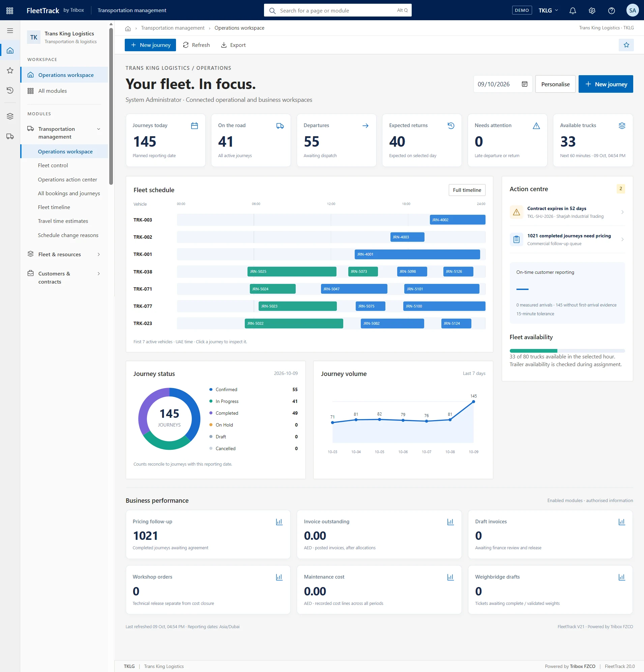Open the app launcher grid icon
The image size is (644, 672).
point(10,10)
